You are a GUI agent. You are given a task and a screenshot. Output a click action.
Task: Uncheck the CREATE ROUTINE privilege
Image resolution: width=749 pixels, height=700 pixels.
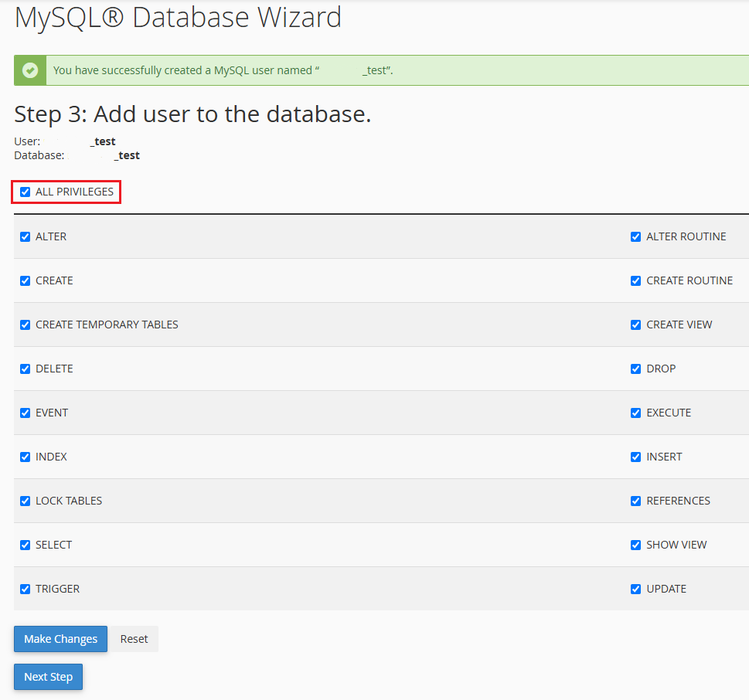pos(636,280)
